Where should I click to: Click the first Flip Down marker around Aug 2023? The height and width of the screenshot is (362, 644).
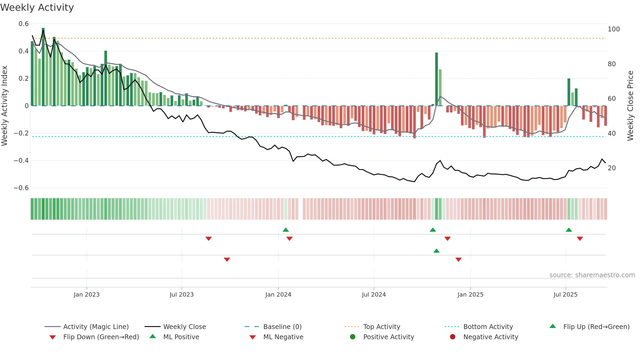[208, 239]
